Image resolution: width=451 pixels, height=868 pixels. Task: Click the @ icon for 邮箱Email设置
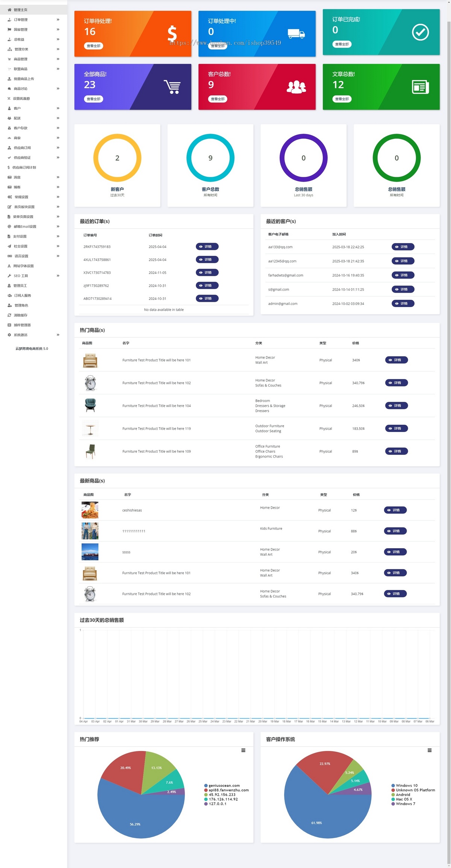click(9, 227)
